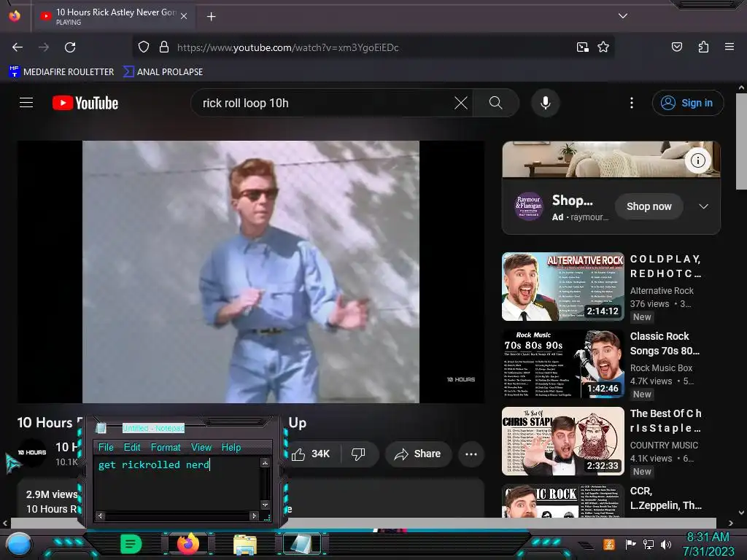Open the ANAL PROLAPSE bookmark

(163, 72)
